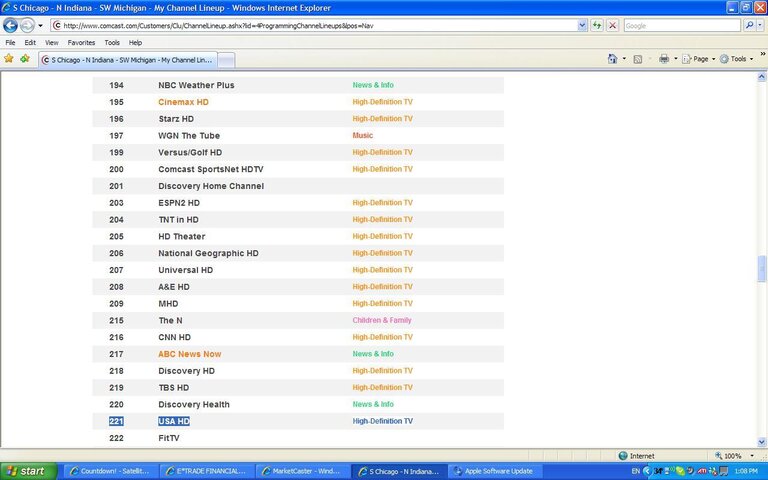
Task: Click the Discovery Home Channel row text
Action: [x=211, y=186]
